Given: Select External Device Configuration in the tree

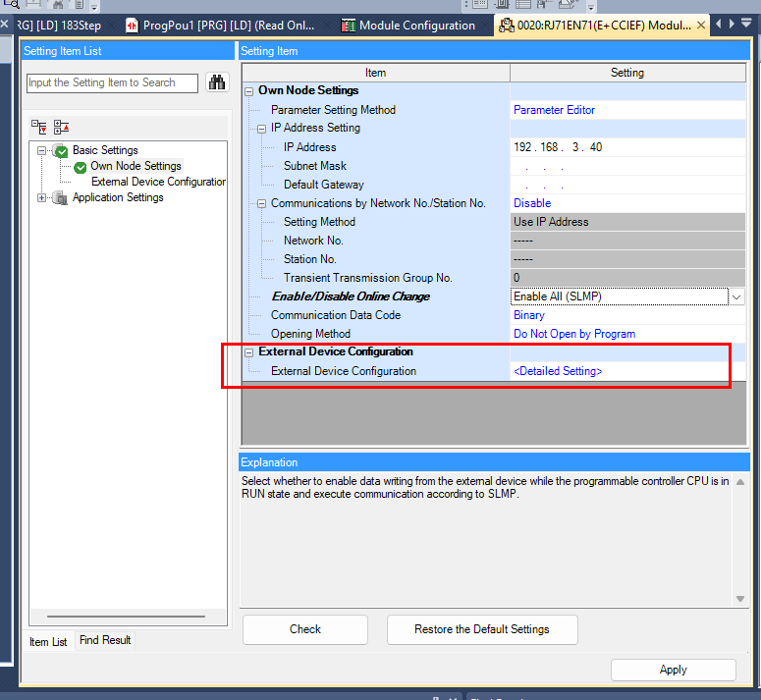Looking at the screenshot, I should click(158, 182).
